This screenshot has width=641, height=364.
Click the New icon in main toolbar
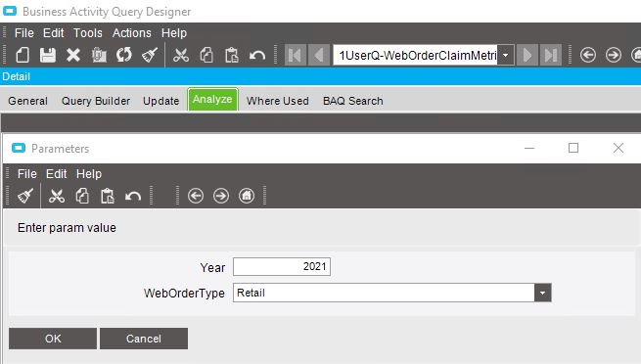[x=23, y=55]
